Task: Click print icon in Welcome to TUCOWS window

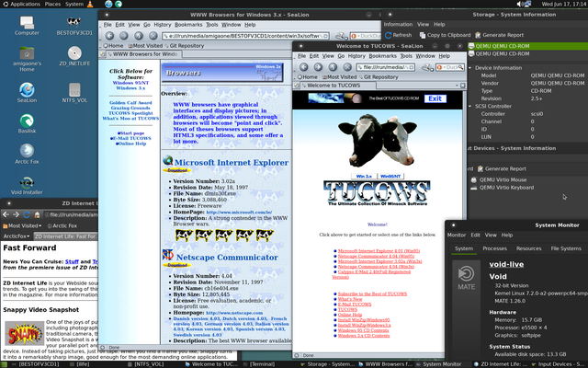Action: (427, 67)
